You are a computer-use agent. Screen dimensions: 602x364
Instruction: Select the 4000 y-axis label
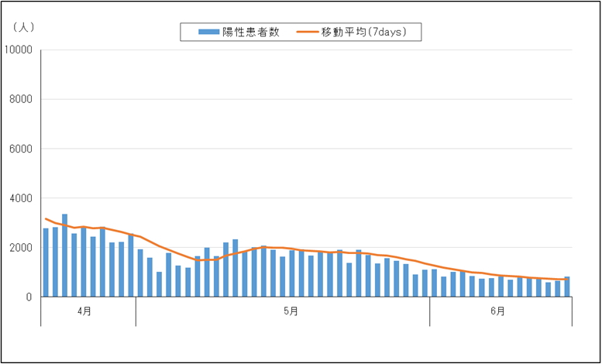[21, 198]
